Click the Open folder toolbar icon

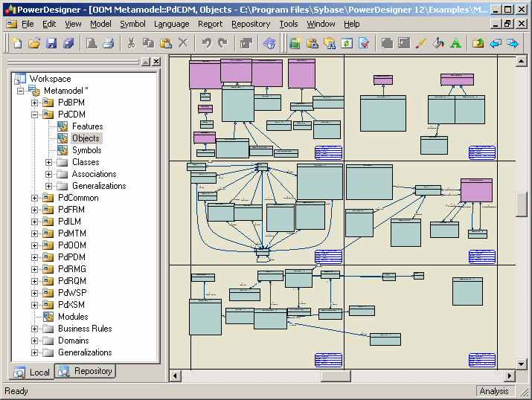pos(34,43)
